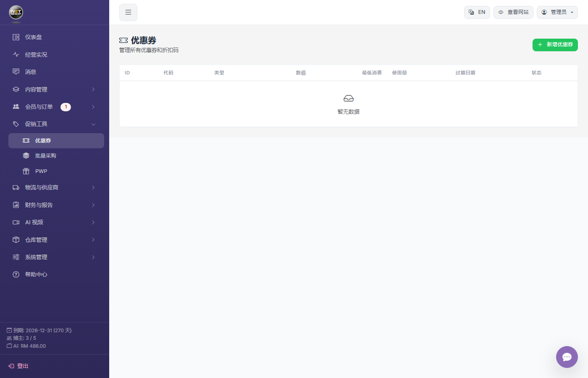Select 批量采购 submenu item
The image size is (588, 378).
[56, 156]
